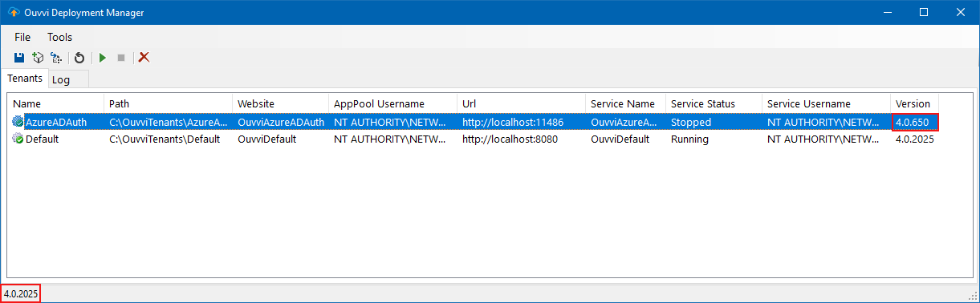Image resolution: width=980 pixels, height=303 pixels.
Task: Sort by the Name column header
Action: coord(56,104)
